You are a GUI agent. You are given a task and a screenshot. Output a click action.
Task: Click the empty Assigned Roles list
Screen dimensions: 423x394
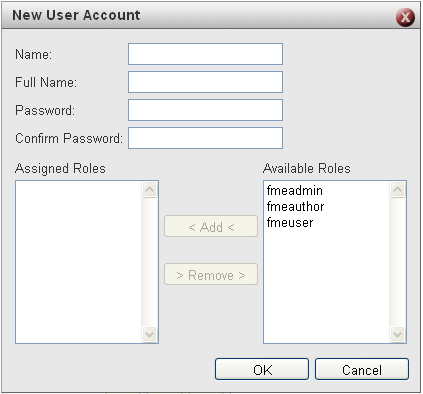79,262
